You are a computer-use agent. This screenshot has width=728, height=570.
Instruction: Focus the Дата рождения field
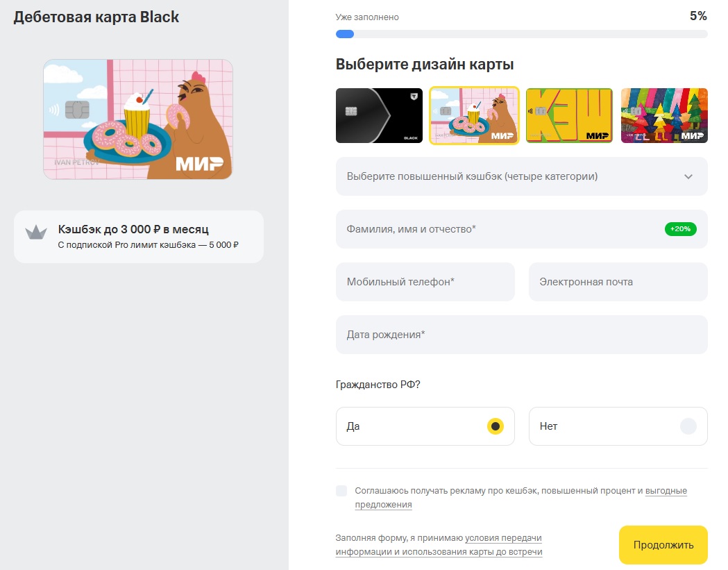521,335
